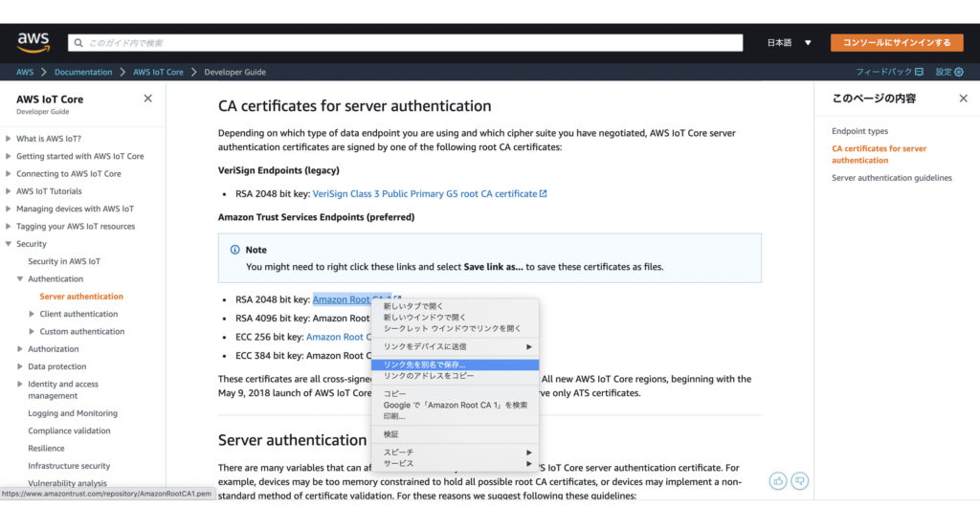Image resolution: width=980 pixels, height=530 pixels.
Task: Select 新しいタブで開く in context menu
Action: [413, 306]
